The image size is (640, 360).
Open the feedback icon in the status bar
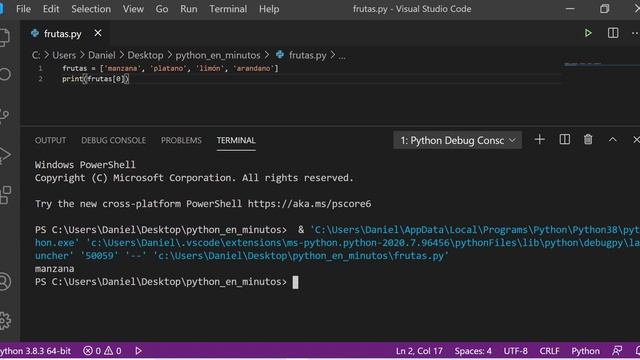[x=617, y=351]
